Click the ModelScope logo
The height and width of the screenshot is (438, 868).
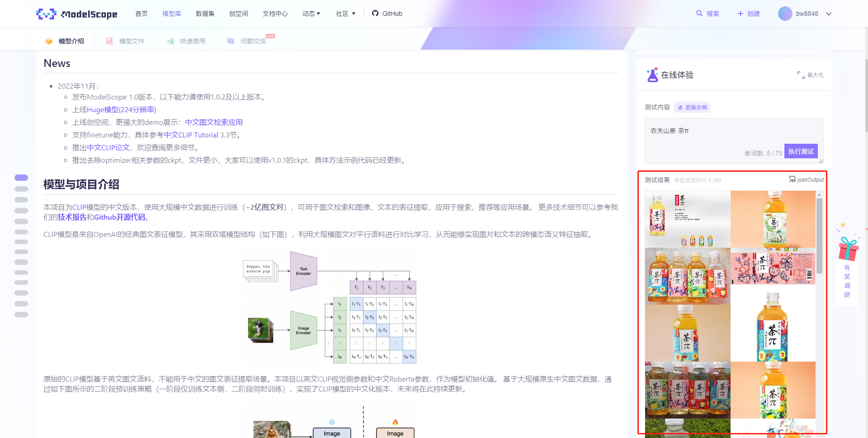[76, 14]
